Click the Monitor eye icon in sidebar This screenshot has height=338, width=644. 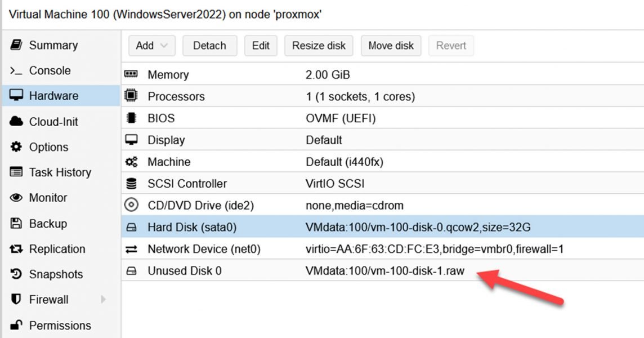[x=16, y=198]
